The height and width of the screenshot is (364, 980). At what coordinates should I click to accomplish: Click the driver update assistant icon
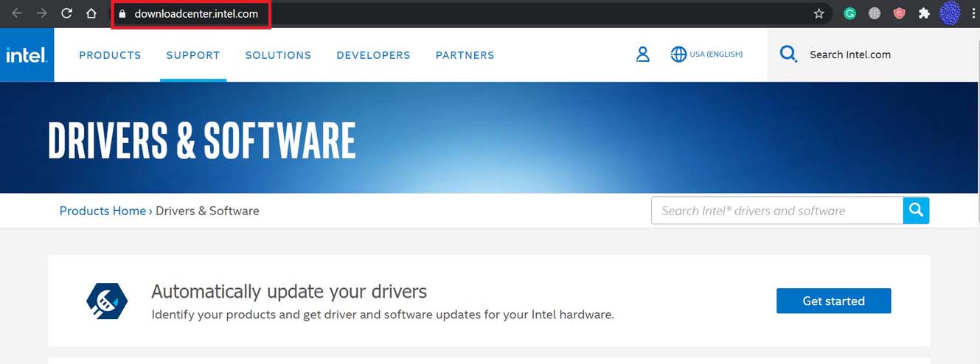pos(107,301)
